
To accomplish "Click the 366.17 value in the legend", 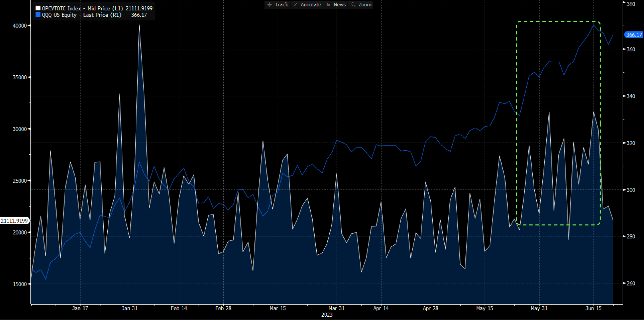I will click(x=139, y=15).
